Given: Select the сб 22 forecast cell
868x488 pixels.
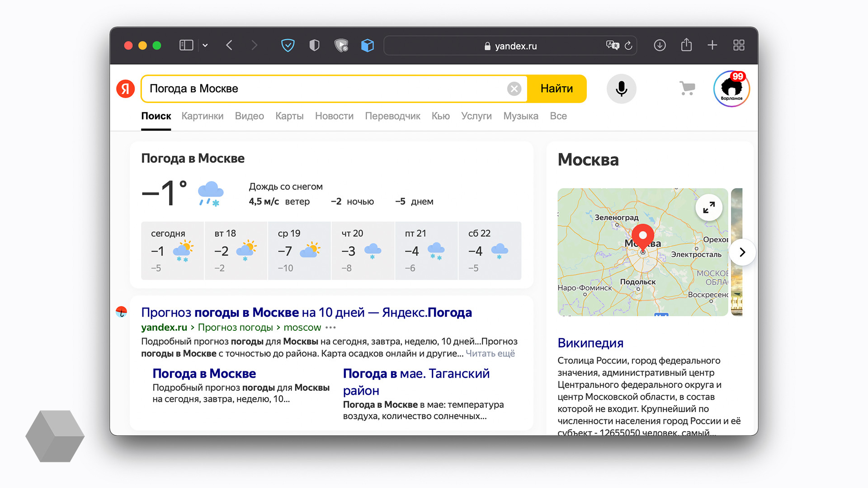Looking at the screenshot, I should [490, 251].
